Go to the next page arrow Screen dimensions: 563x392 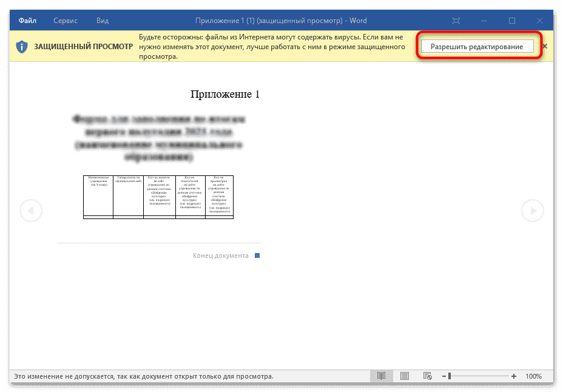(x=533, y=211)
